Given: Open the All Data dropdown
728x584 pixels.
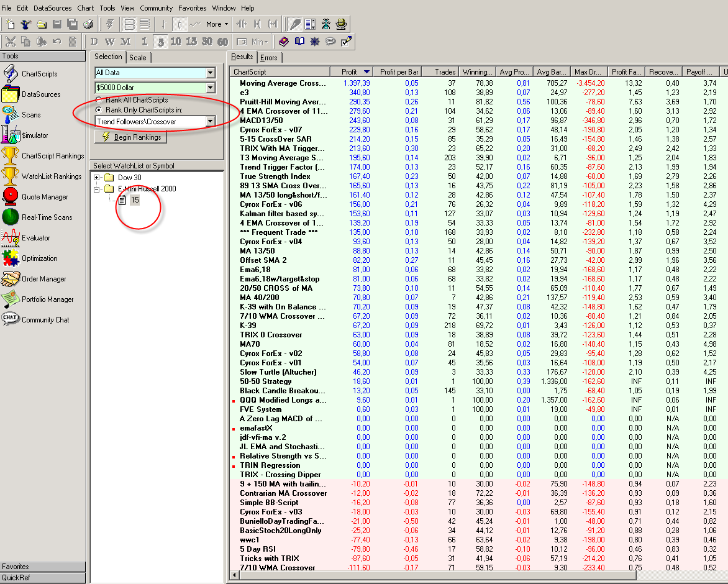Looking at the screenshot, I should tap(211, 73).
